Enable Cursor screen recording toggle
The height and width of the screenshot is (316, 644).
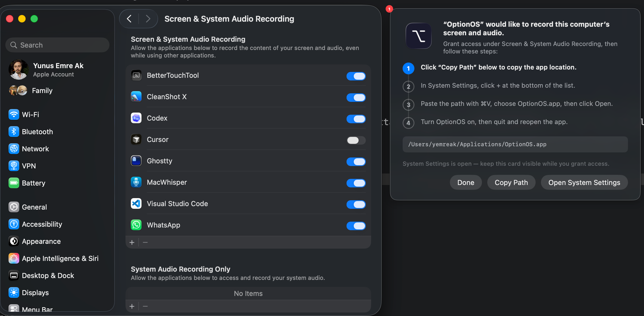click(x=356, y=140)
